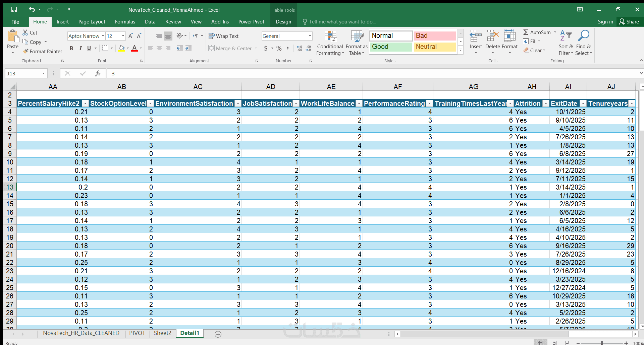The image size is (644, 345).
Task: Click the zoom in plus button
Action: [626, 343]
